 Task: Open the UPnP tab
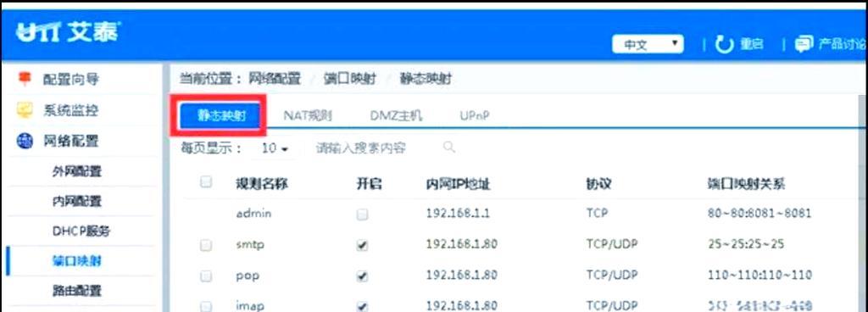point(475,115)
